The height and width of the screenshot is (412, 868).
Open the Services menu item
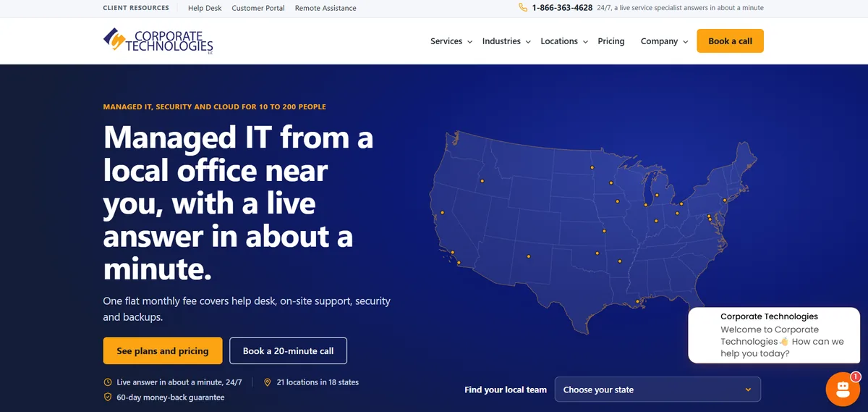446,41
